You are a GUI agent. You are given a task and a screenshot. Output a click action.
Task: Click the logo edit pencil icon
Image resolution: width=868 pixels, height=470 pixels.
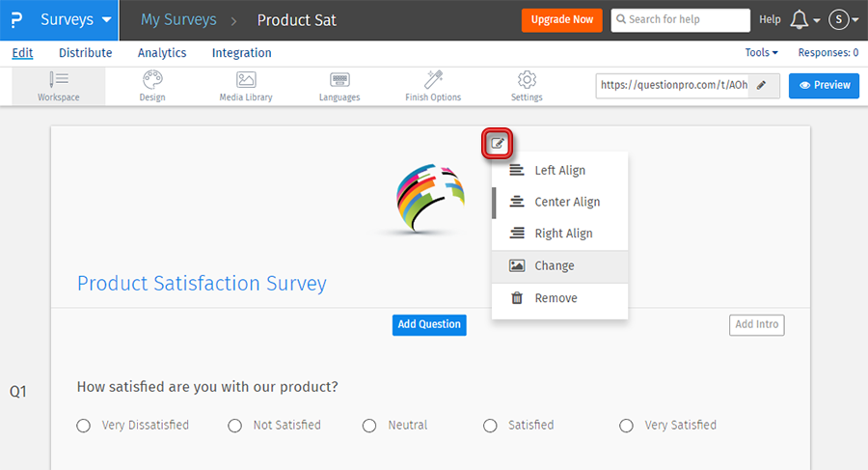coord(498,145)
